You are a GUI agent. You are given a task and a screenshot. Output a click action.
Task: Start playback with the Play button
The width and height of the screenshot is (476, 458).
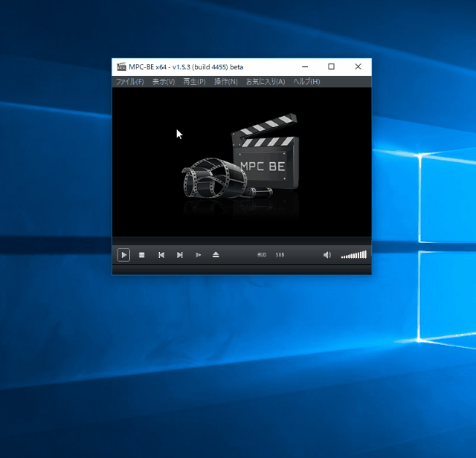pyautogui.click(x=123, y=255)
